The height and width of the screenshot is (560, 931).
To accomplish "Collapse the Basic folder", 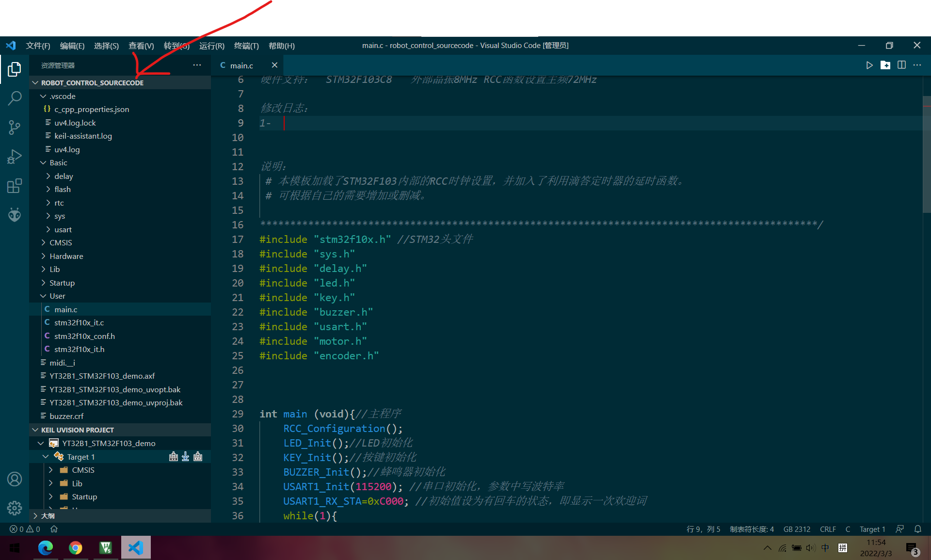I will [x=58, y=163].
